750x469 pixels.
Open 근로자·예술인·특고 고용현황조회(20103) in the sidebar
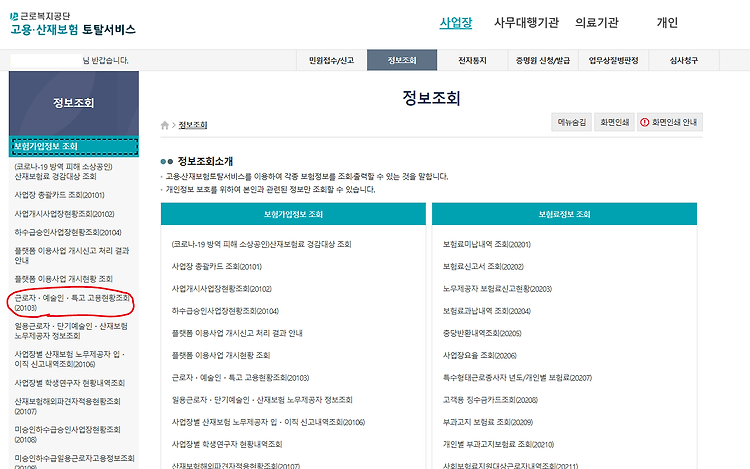72,303
